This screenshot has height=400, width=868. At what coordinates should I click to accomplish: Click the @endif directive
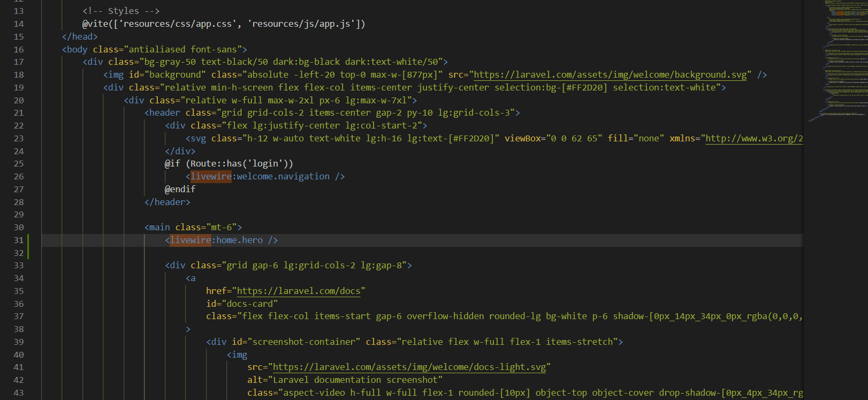pyautogui.click(x=180, y=190)
